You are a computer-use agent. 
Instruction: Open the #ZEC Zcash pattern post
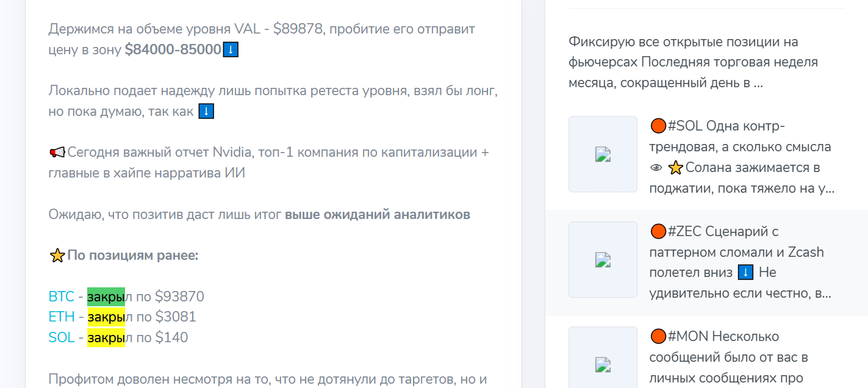pyautogui.click(x=741, y=262)
